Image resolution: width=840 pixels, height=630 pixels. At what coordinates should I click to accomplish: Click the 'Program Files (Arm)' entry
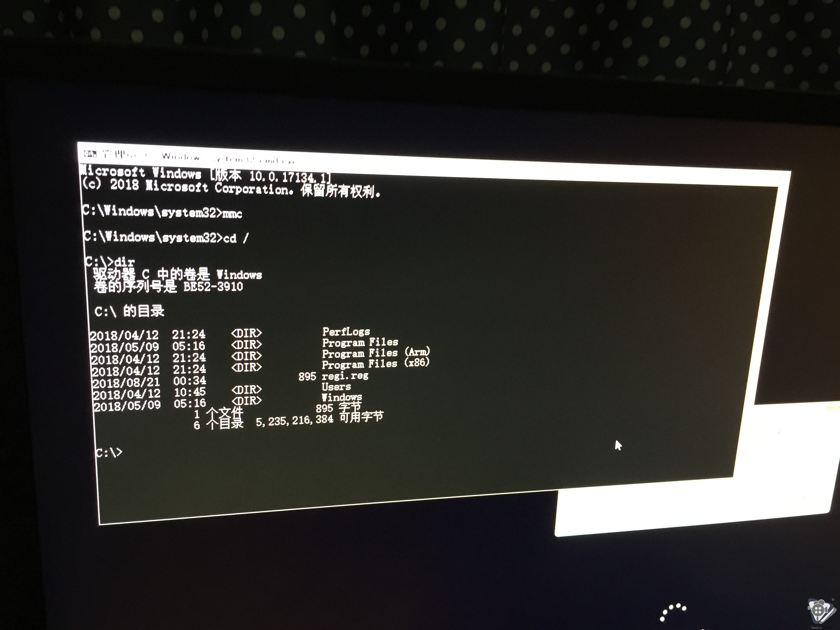[375, 353]
